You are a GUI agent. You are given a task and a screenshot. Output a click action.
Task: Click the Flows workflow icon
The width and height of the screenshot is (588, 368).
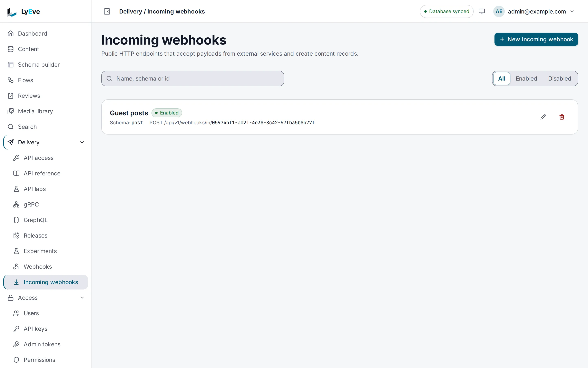[x=11, y=80]
